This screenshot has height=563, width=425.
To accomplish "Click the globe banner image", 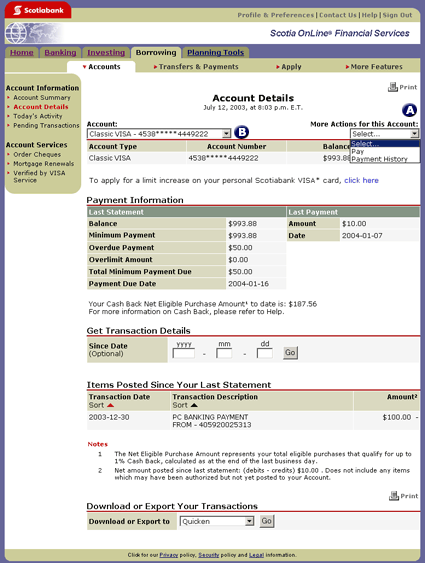I will 34,33.
